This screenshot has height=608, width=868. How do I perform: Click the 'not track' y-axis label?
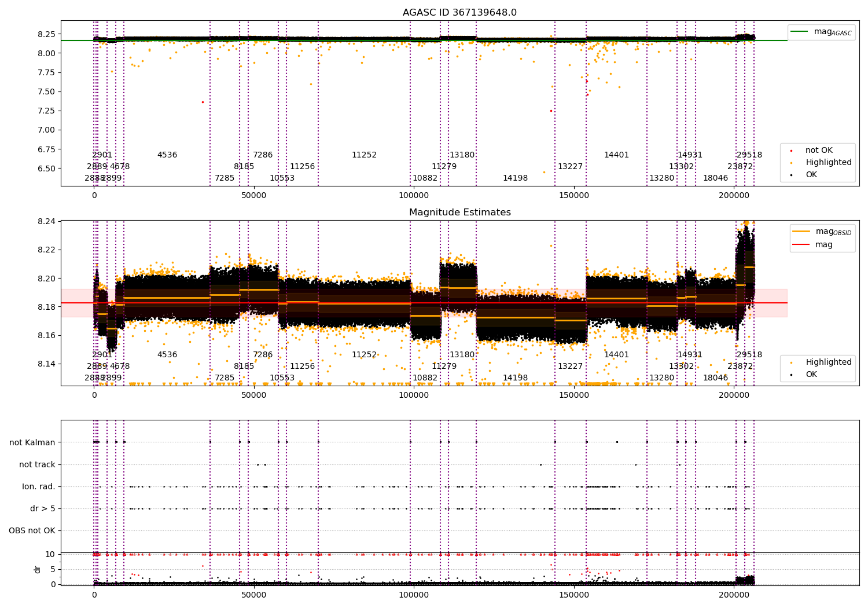pyautogui.click(x=37, y=465)
